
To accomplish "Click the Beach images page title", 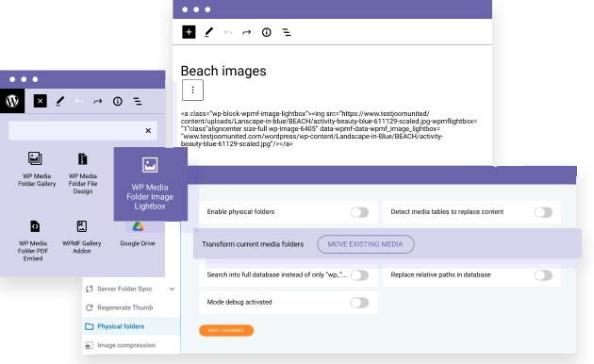I will [223, 71].
